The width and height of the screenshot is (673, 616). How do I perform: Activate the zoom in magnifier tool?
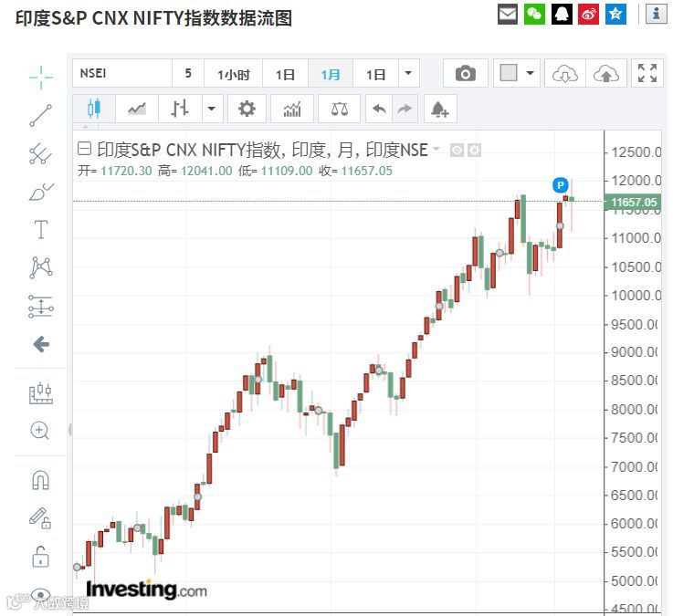coord(40,430)
